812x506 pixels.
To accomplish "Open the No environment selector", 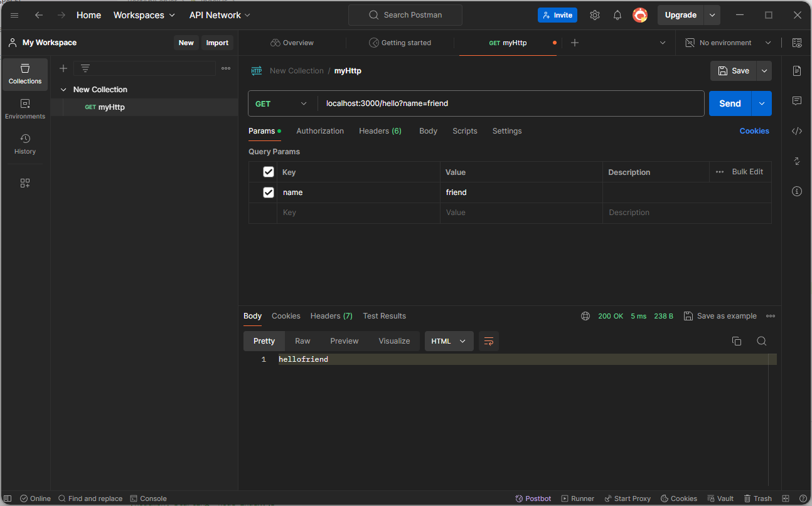I will pyautogui.click(x=729, y=43).
